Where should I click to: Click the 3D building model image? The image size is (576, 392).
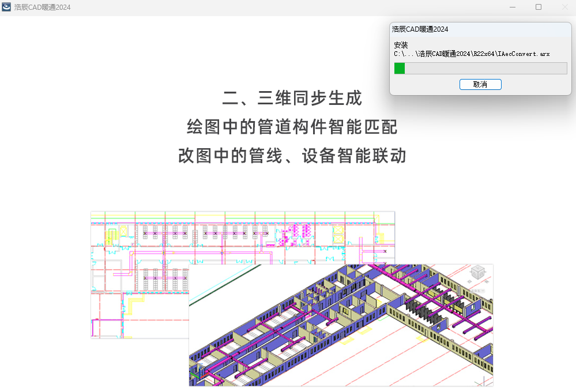(x=341, y=325)
